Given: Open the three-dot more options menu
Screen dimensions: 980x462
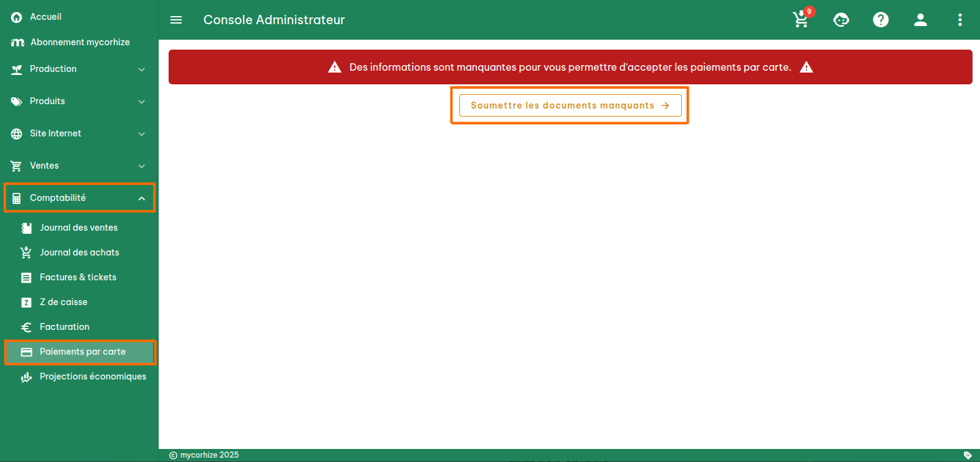Looking at the screenshot, I should [x=960, y=20].
